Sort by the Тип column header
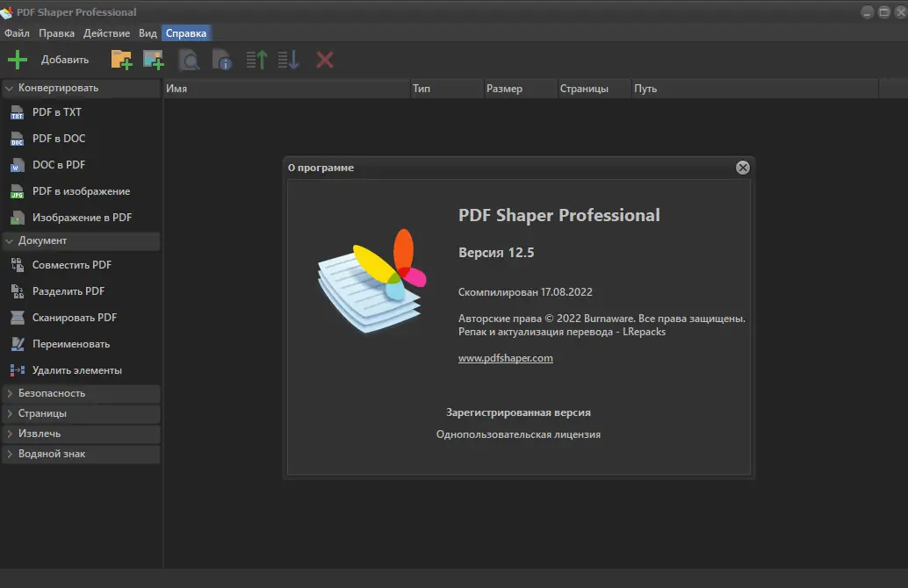Image resolution: width=908 pixels, height=588 pixels. point(446,89)
